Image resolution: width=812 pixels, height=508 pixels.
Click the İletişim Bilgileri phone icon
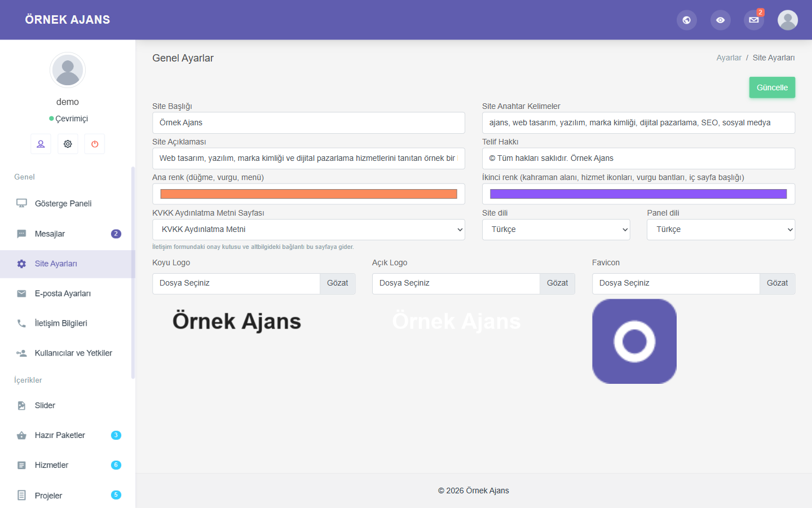click(x=21, y=323)
